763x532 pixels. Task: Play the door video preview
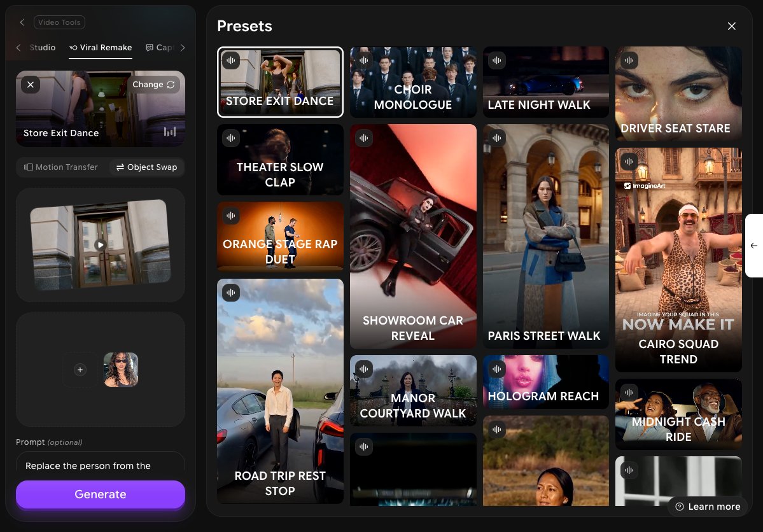(x=101, y=245)
